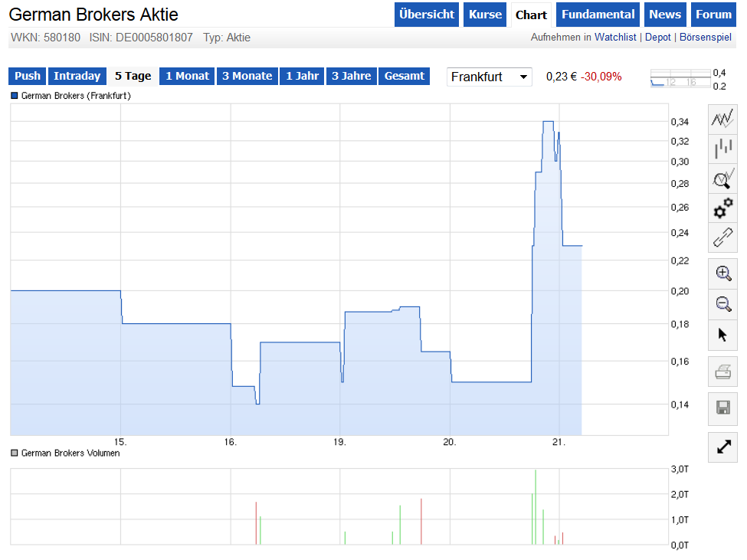Switch chart to 1 Monat
The image size is (747, 560).
(x=187, y=76)
